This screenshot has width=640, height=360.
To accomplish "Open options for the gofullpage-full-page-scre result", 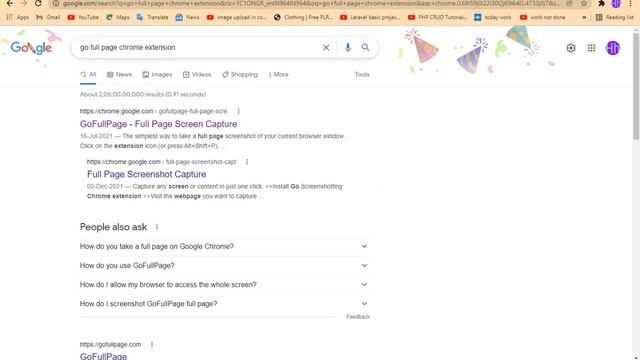I will pyautogui.click(x=238, y=111).
